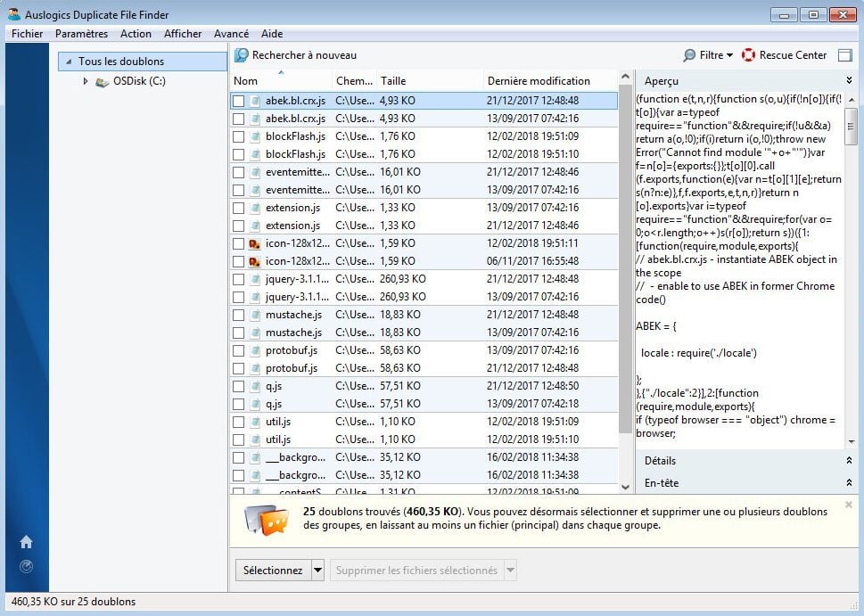This screenshot has width=864, height=616.
Task: Sort by the Taille column header
Action: 392,81
